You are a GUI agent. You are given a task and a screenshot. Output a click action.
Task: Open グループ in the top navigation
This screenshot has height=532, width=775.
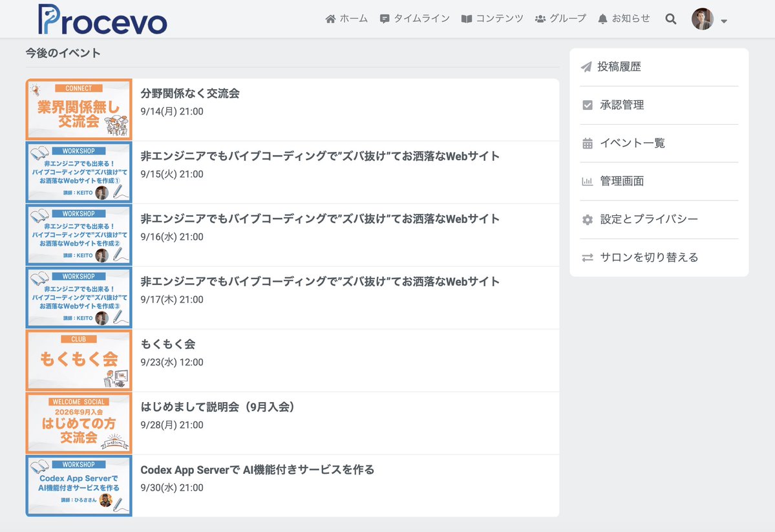pos(560,19)
